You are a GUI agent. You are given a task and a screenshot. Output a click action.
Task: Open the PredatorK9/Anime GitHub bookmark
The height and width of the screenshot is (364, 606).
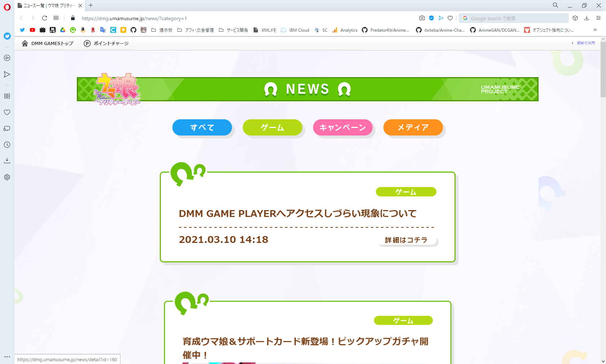[x=386, y=30]
